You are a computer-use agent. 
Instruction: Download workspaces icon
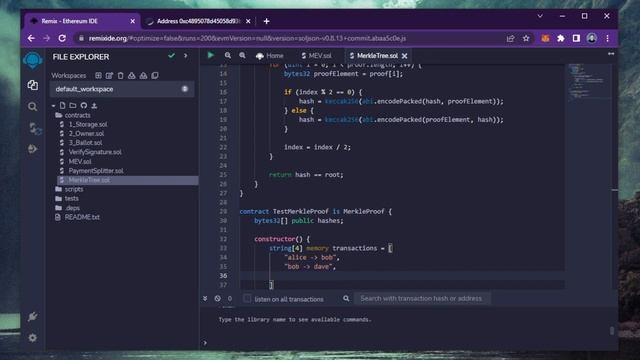point(131,76)
